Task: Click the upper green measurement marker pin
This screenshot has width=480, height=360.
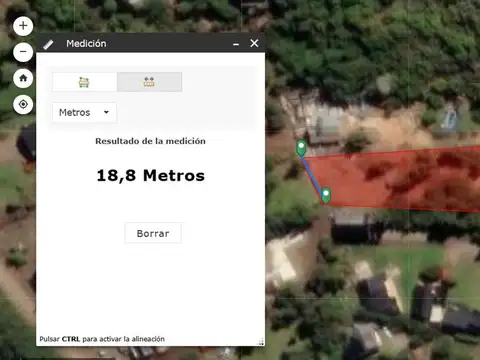Action: point(301,148)
